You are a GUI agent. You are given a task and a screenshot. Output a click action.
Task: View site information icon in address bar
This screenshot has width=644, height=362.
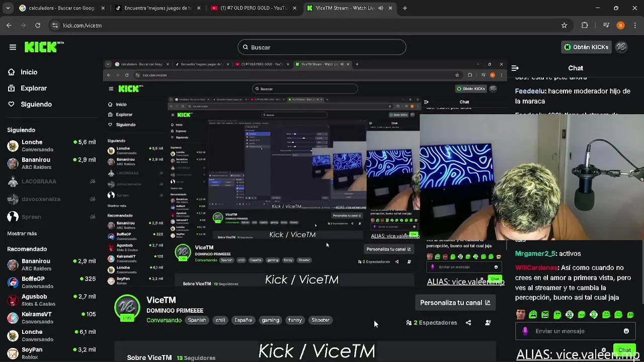point(55,25)
